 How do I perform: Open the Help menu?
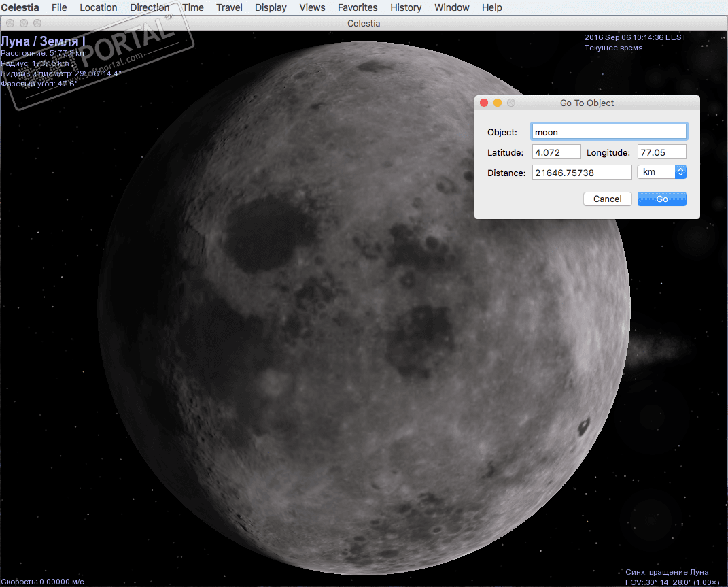(x=491, y=7)
